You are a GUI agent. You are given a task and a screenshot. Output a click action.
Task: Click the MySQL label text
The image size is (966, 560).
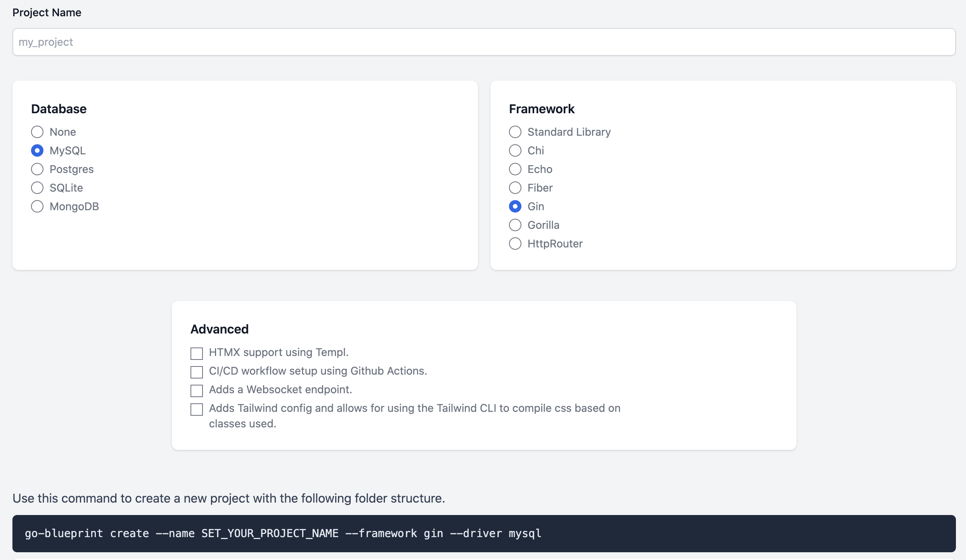pos(68,150)
